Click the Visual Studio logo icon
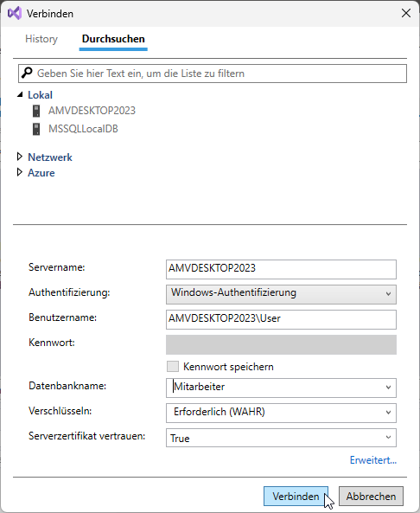Viewport: 420px width, 513px height. tap(15, 14)
